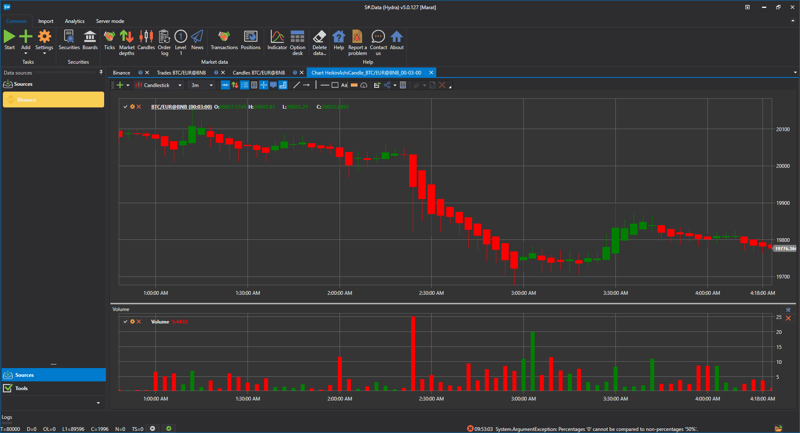Viewport: 800px width, 433px height.
Task: Open the Tools panel section
Action: tap(52, 388)
